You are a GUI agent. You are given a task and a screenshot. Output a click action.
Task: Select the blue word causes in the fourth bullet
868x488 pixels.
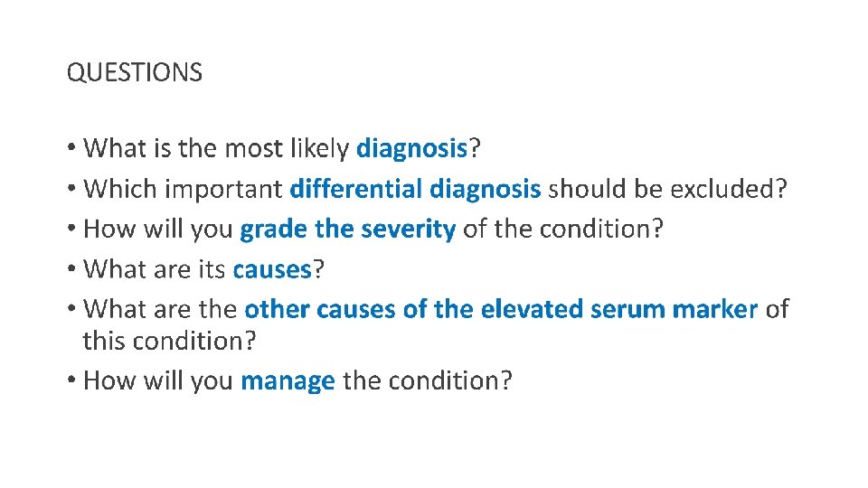coord(272,270)
